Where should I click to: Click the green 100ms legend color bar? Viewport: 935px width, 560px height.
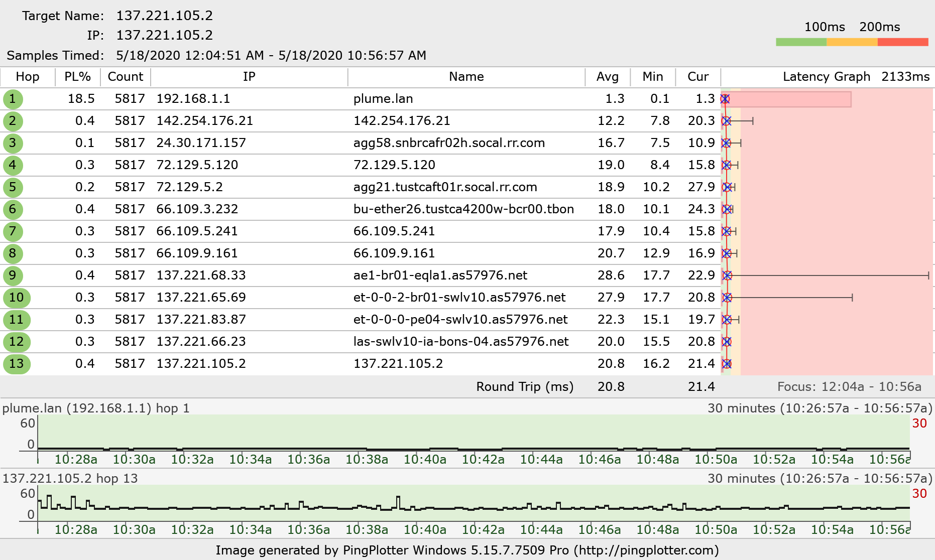point(801,42)
